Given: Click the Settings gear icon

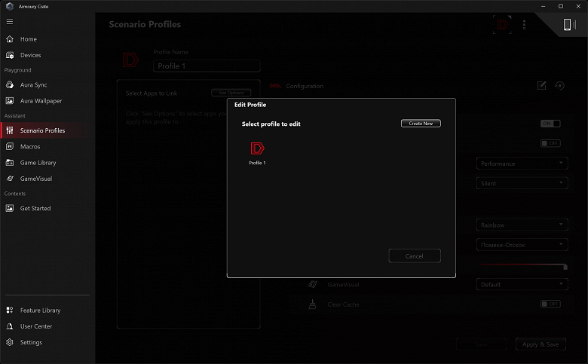Looking at the screenshot, I should 10,342.
